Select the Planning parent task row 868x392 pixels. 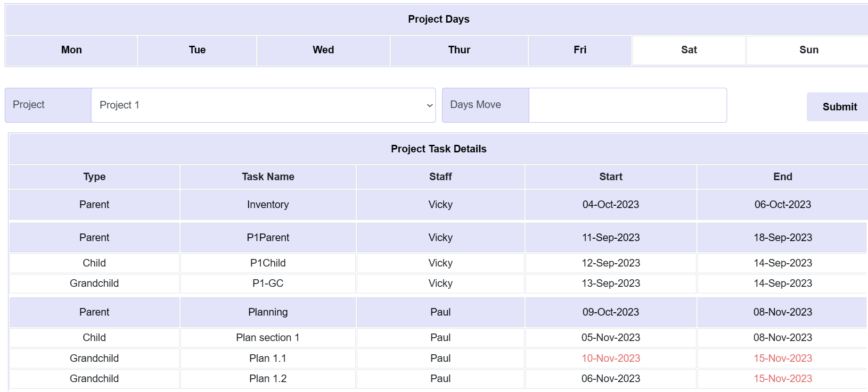tap(268, 312)
